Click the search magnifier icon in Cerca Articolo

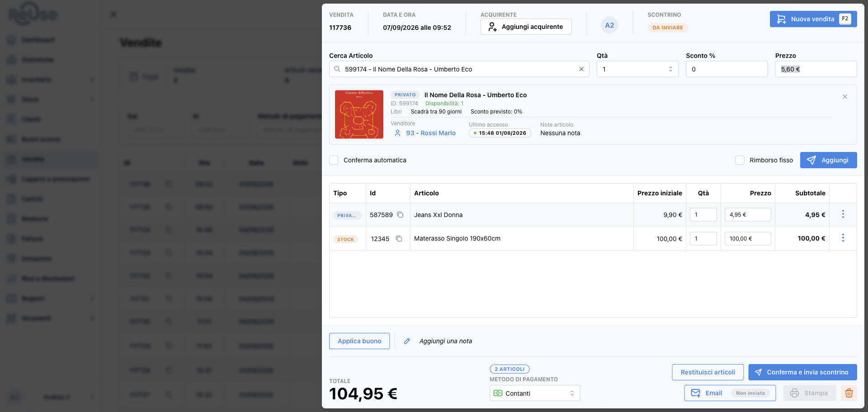(x=337, y=69)
